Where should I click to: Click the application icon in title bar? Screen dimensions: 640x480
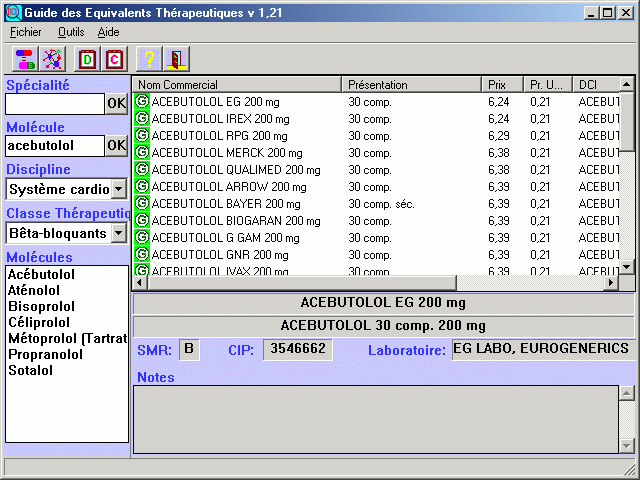click(13, 13)
